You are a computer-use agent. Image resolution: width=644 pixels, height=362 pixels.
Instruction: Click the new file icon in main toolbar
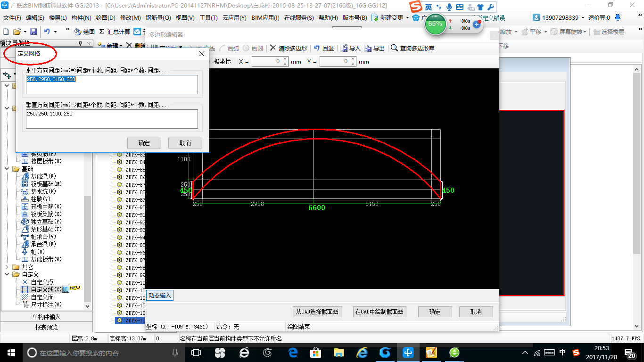[x=6, y=32]
